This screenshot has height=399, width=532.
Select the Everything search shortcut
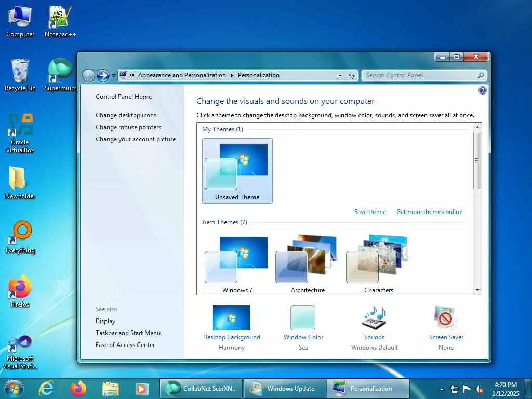click(x=20, y=237)
